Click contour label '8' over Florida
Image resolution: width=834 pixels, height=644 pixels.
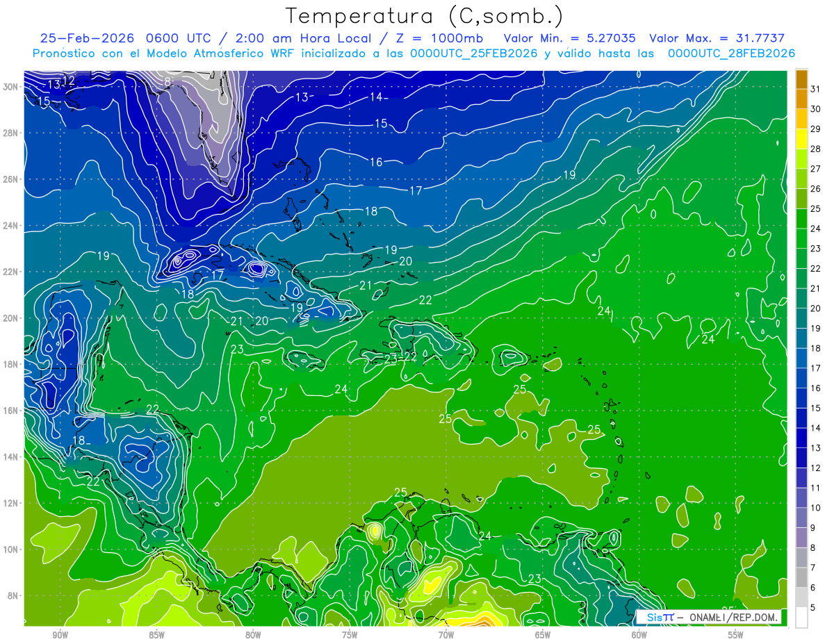coord(167,82)
